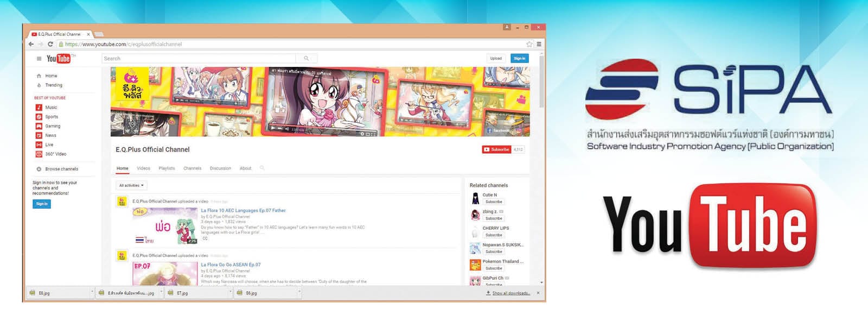
Task: Click the BEST OF YOUTUBE sidebar heading
Action: [x=50, y=98]
